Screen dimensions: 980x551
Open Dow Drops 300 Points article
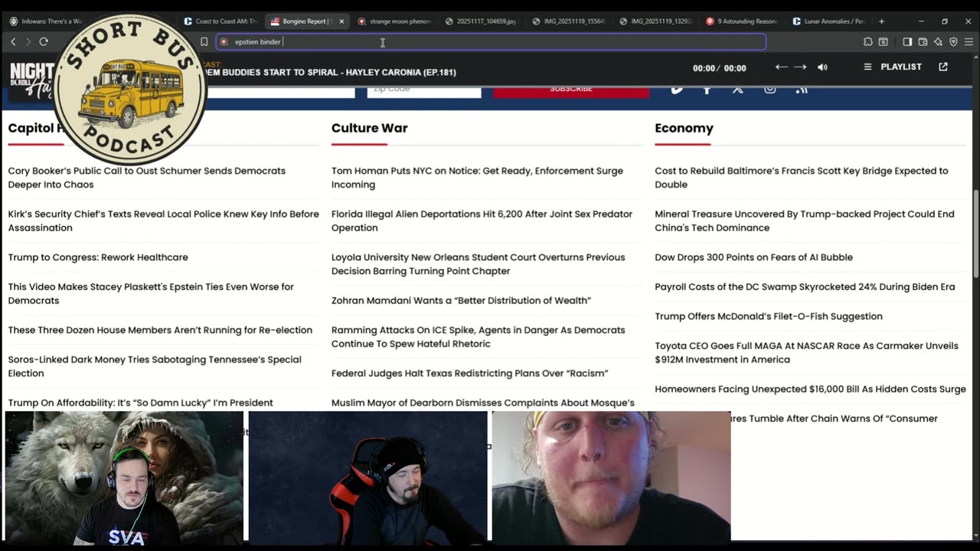click(x=753, y=257)
